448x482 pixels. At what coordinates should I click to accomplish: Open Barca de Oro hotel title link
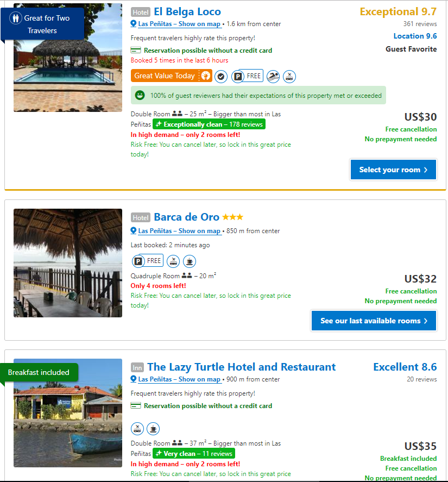coord(186,217)
